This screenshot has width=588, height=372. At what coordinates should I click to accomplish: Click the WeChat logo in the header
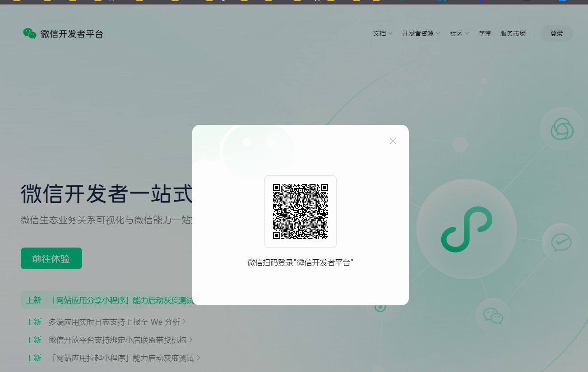pos(30,33)
